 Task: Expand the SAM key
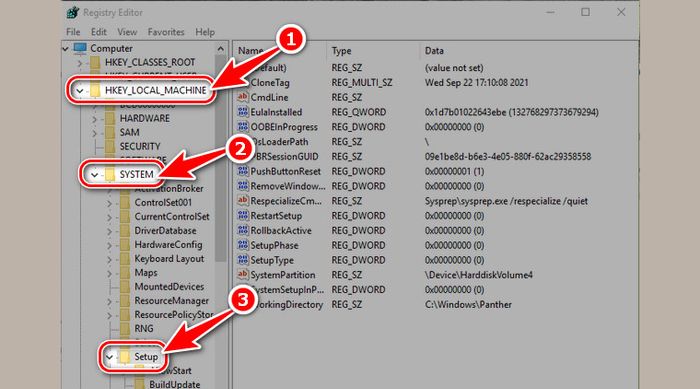coord(95,133)
